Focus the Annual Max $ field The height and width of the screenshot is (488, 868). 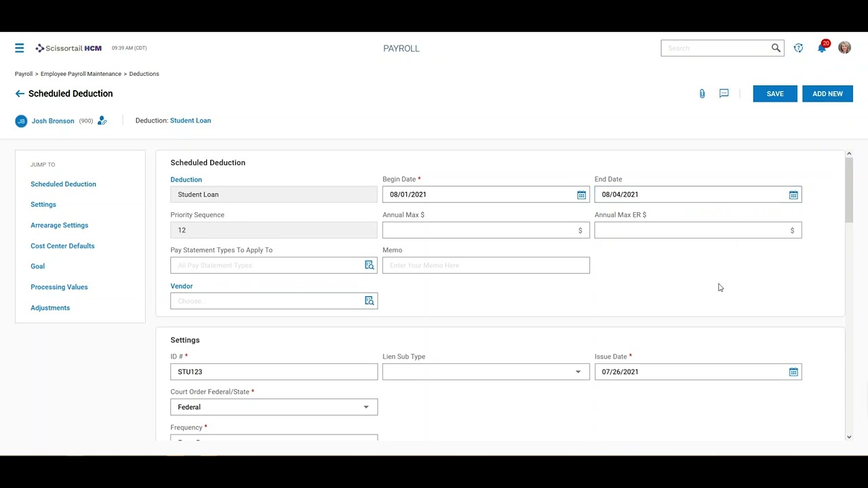pyautogui.click(x=486, y=230)
